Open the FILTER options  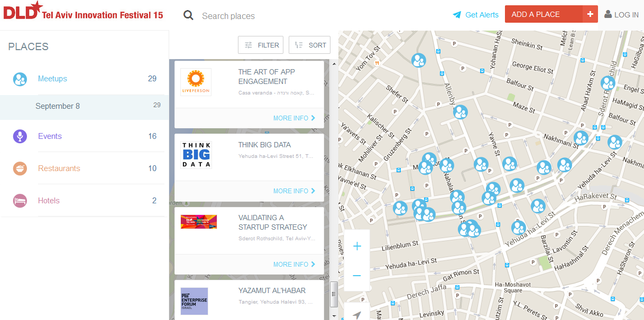point(261,45)
